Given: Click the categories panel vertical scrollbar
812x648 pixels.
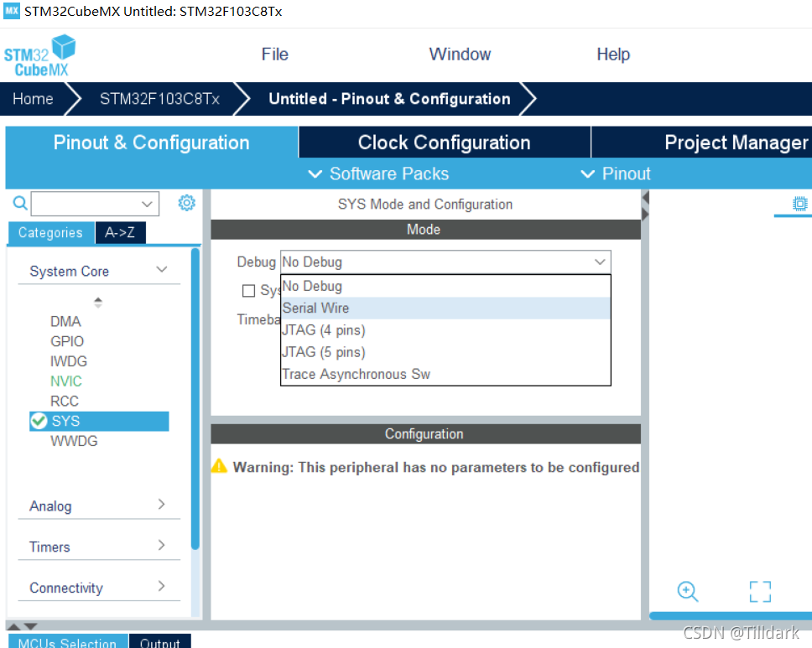Looking at the screenshot, I should [x=195, y=398].
